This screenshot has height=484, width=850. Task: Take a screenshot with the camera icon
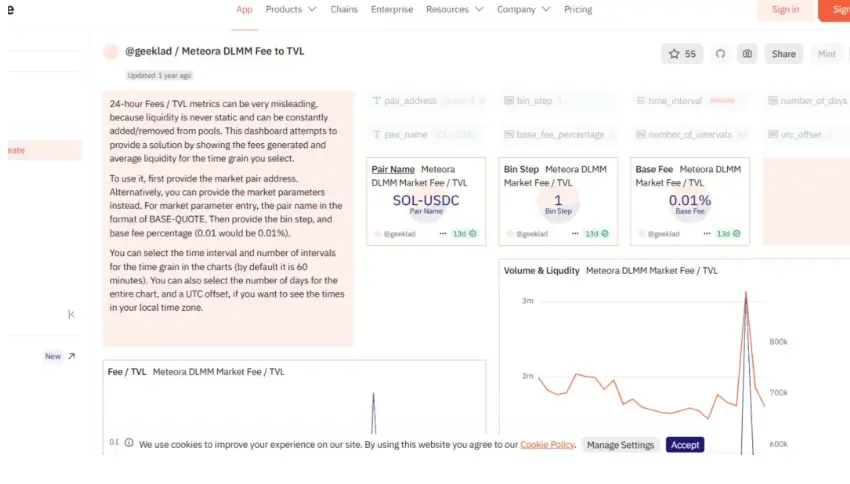coord(746,54)
